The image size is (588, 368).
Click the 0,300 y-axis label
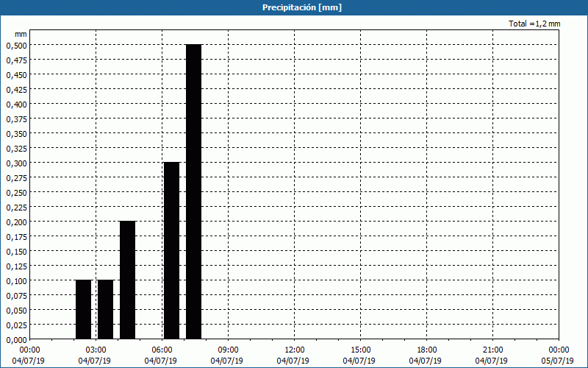pos(16,163)
